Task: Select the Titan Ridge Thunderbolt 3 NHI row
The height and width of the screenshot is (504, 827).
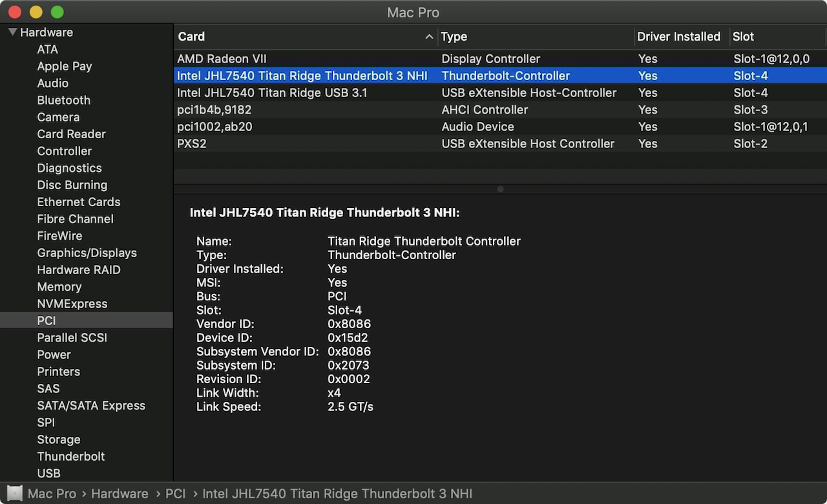Action: pos(500,76)
